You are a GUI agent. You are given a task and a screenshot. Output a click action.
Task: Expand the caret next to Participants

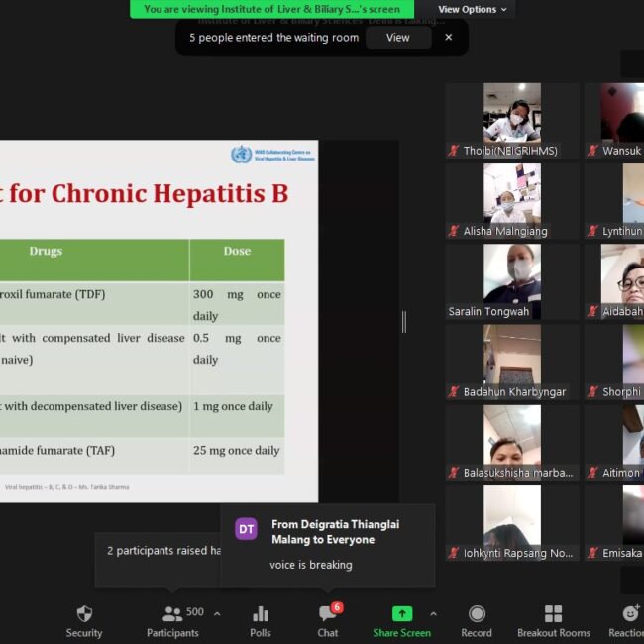tap(217, 613)
